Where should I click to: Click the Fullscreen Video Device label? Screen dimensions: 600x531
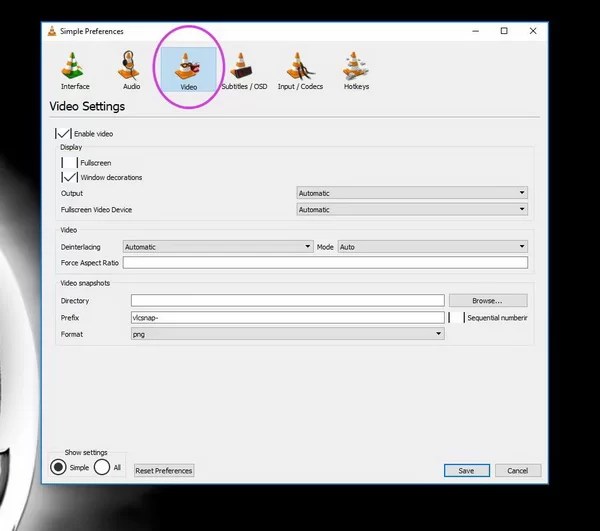[x=96, y=210]
